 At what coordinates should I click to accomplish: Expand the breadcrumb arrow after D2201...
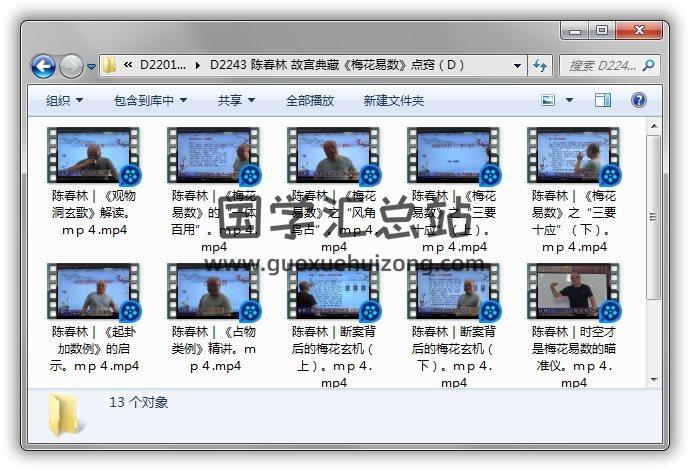pos(198,66)
